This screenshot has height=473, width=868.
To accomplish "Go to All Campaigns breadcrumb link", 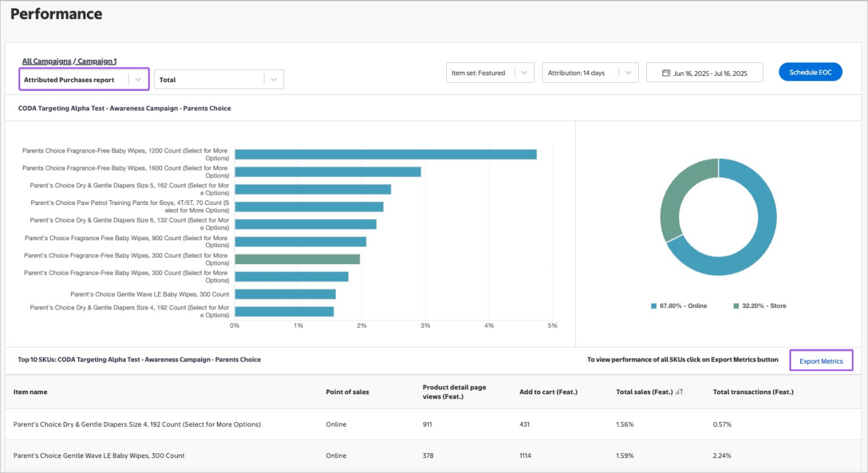I will click(x=46, y=61).
